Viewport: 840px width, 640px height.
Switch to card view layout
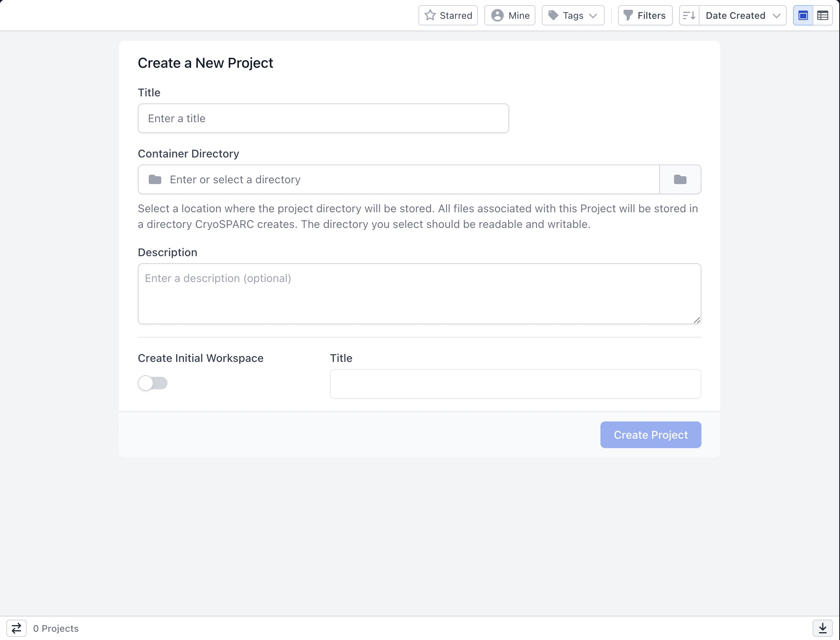[803, 16]
